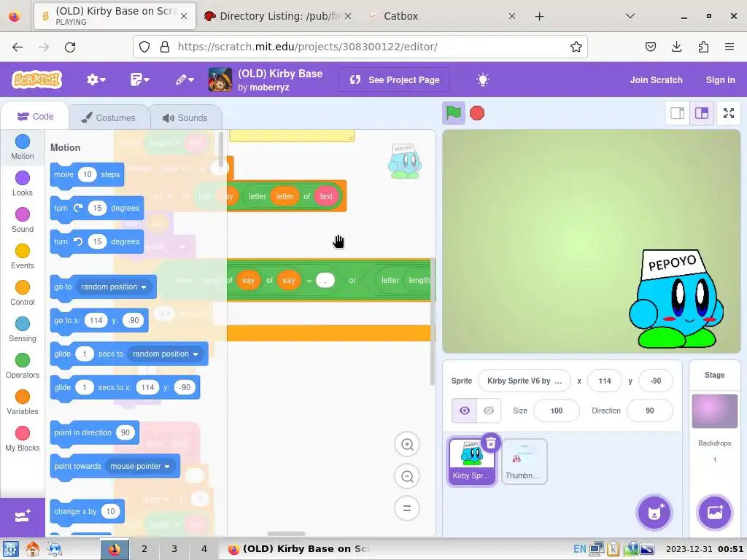Click the move 10 steps block
Viewport: 747px width, 560px height.
87,175
